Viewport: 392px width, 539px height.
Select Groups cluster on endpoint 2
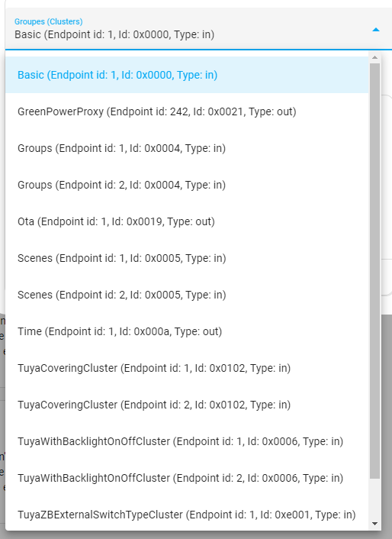(x=187, y=185)
